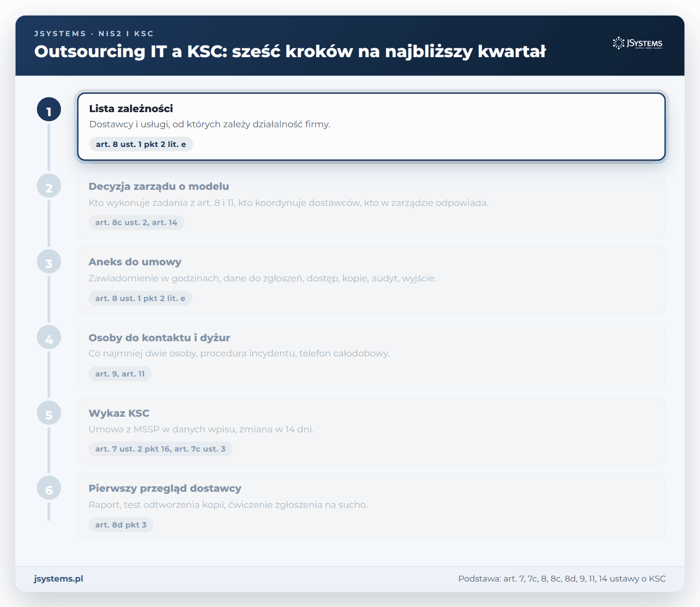This screenshot has height=607, width=700.
Task: Click description "Co najmniej dwie osoby, procedura incydentu..."
Action: click(x=239, y=353)
